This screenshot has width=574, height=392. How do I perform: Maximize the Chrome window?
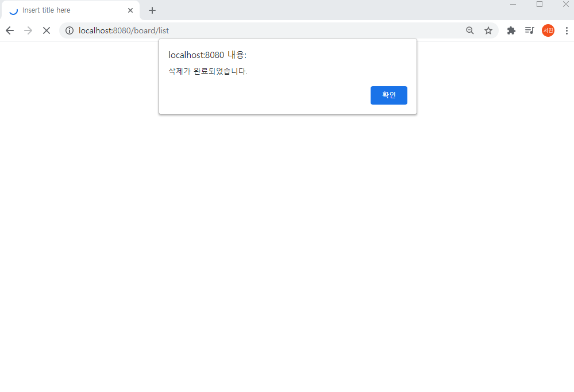point(540,5)
